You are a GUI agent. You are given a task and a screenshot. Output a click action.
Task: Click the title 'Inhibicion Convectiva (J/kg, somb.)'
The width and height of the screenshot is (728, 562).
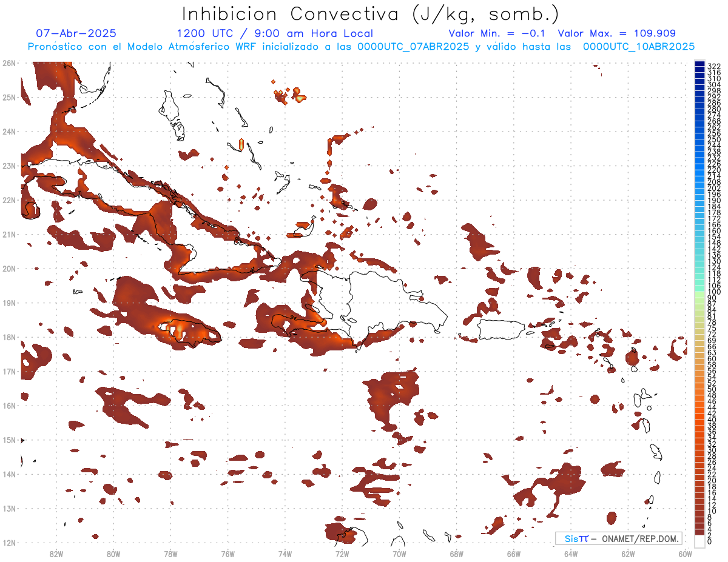pos(371,14)
